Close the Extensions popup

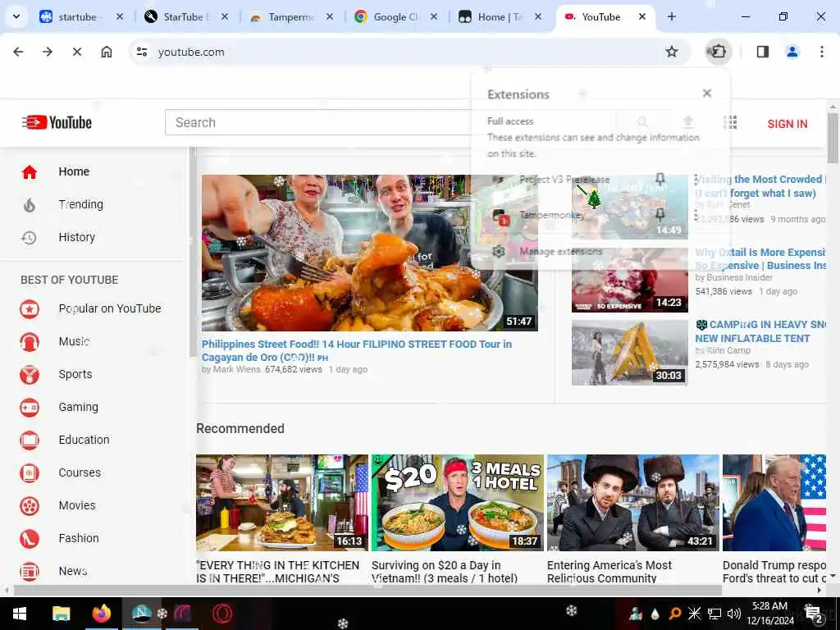point(707,94)
